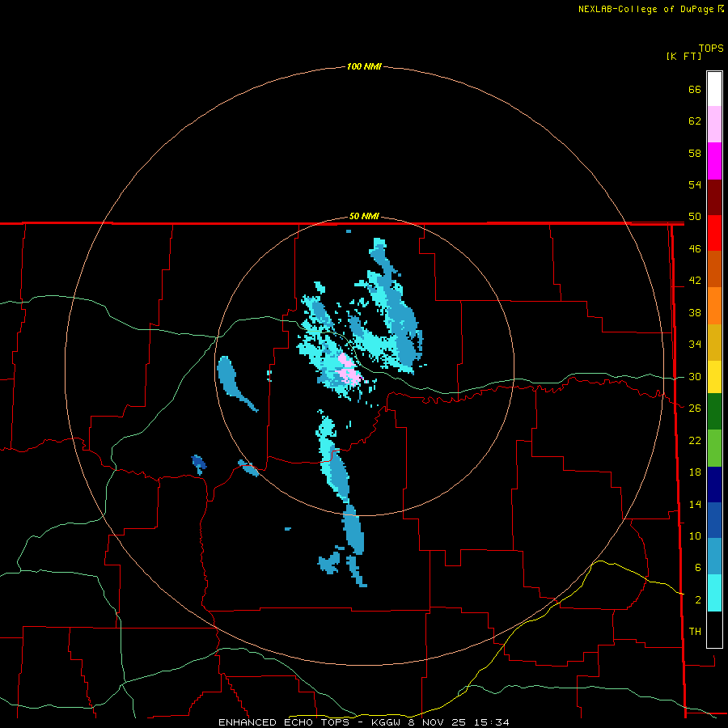Click the 2 value on the scale
728x728 pixels.
[697, 600]
